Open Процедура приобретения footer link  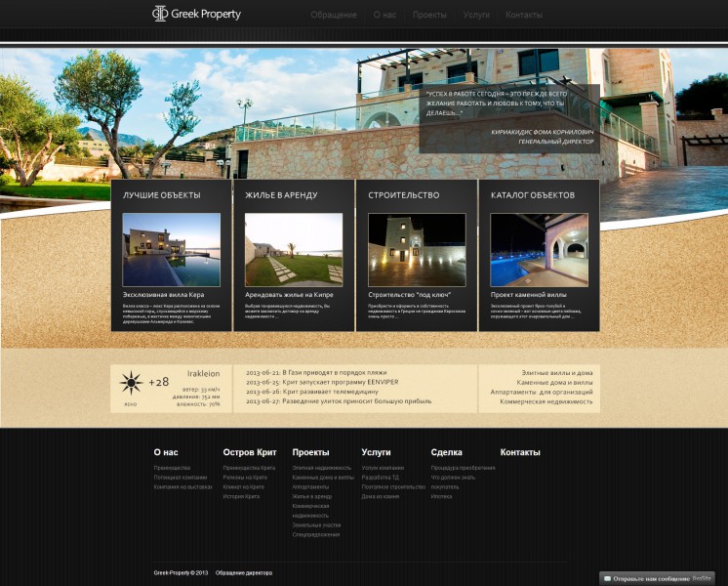(463, 468)
